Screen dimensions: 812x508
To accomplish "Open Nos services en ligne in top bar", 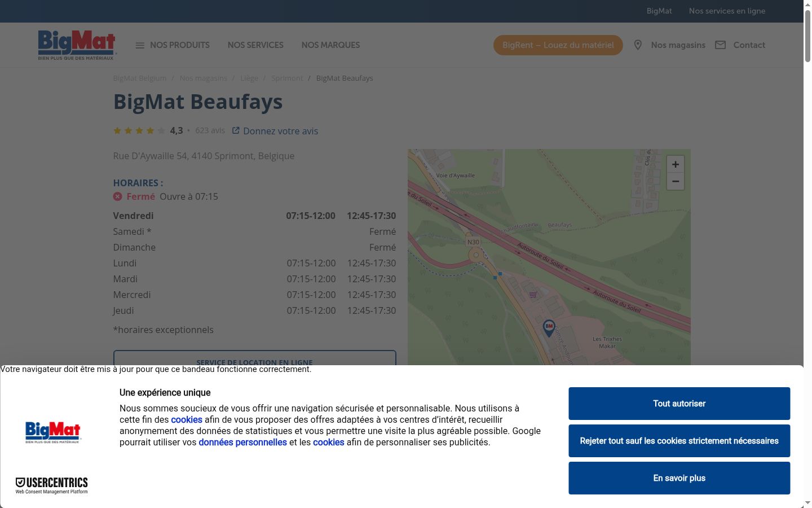I will coord(727,11).
